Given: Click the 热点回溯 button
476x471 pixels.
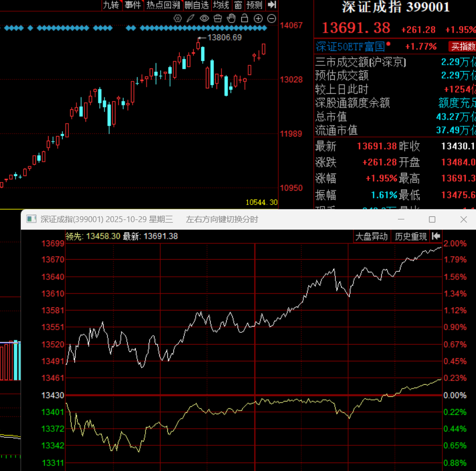Looking at the screenshot, I should [163, 5].
